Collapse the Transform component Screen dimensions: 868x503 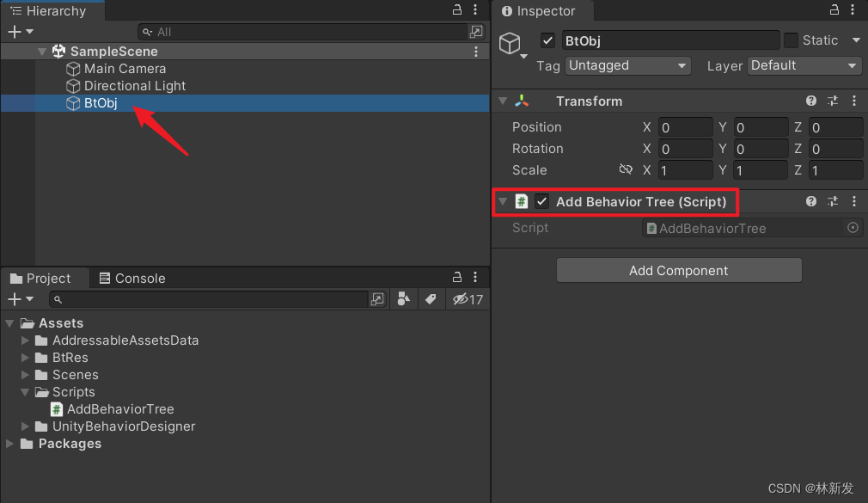[x=503, y=101]
